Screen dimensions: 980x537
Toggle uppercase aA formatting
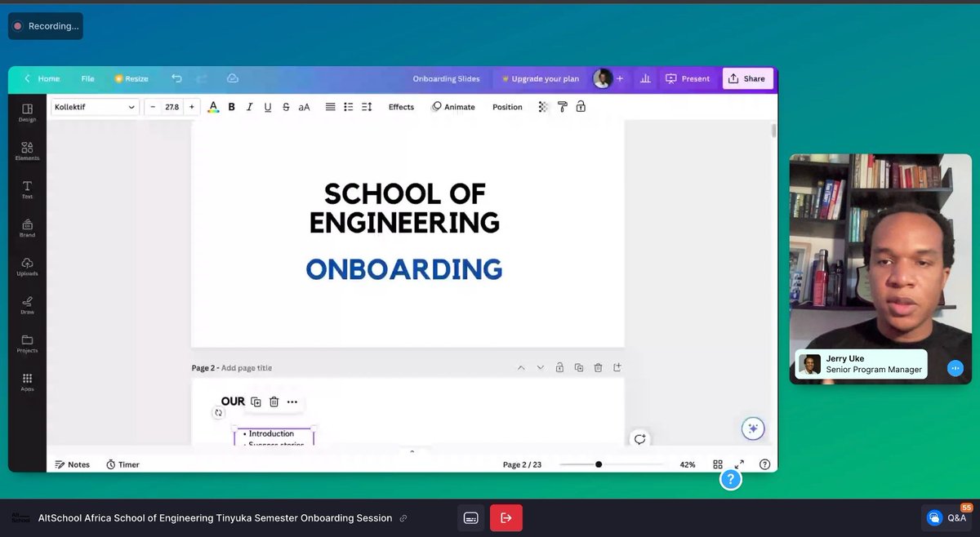tap(304, 107)
